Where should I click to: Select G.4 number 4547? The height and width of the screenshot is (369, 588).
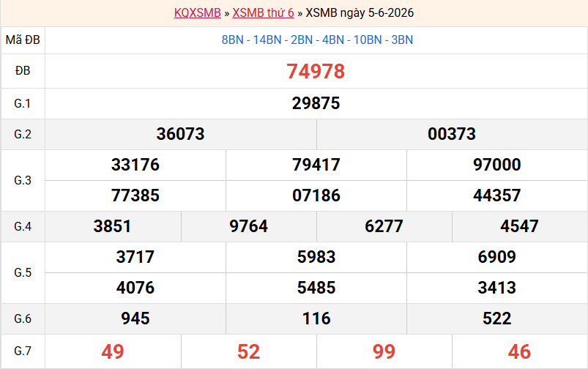(519, 226)
